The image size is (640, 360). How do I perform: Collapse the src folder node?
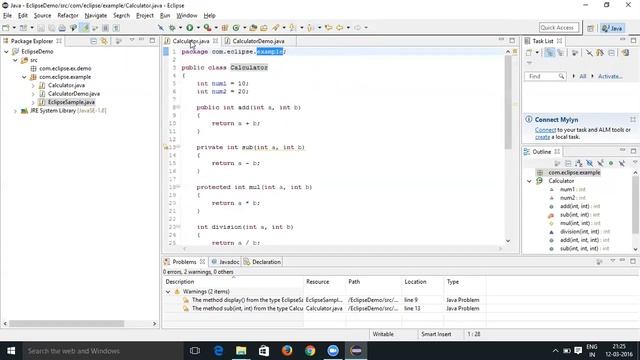[15, 60]
